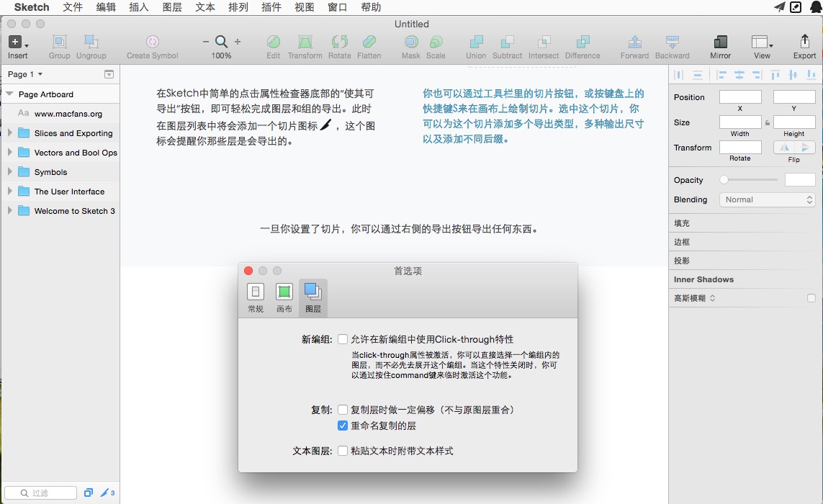823x504 pixels.
Task: Click the 填充 section header
Action: click(x=682, y=223)
